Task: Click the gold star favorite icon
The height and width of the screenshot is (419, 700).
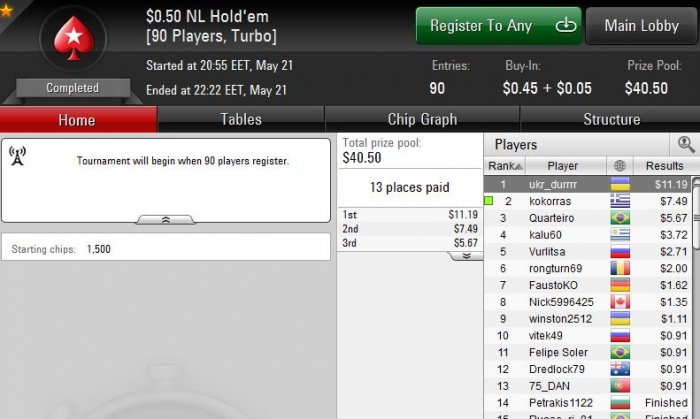Action: point(6,9)
